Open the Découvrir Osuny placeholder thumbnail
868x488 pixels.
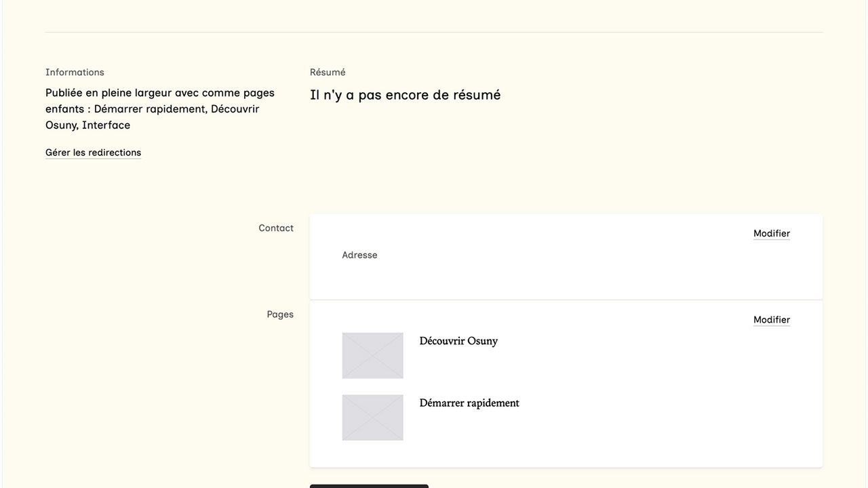click(x=372, y=355)
